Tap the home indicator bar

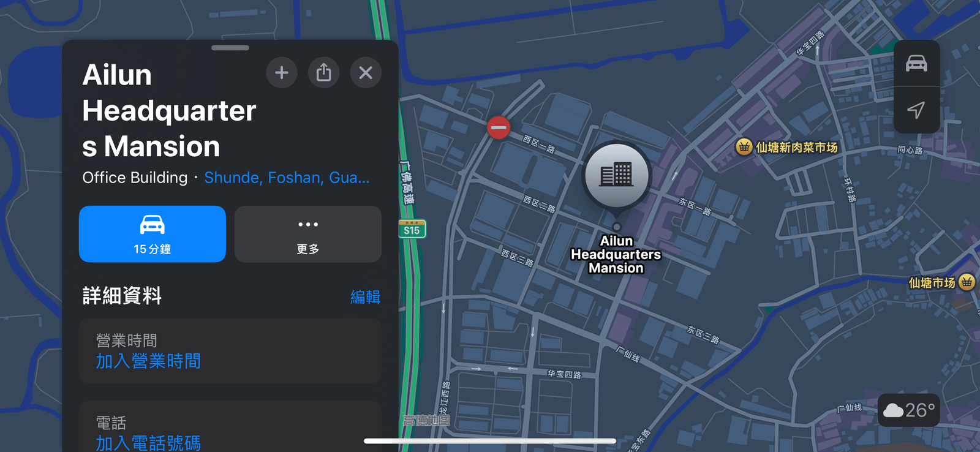point(490,441)
